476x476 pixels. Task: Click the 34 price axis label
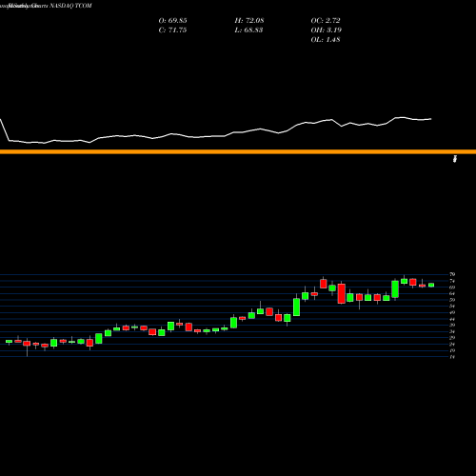[x=452, y=331]
